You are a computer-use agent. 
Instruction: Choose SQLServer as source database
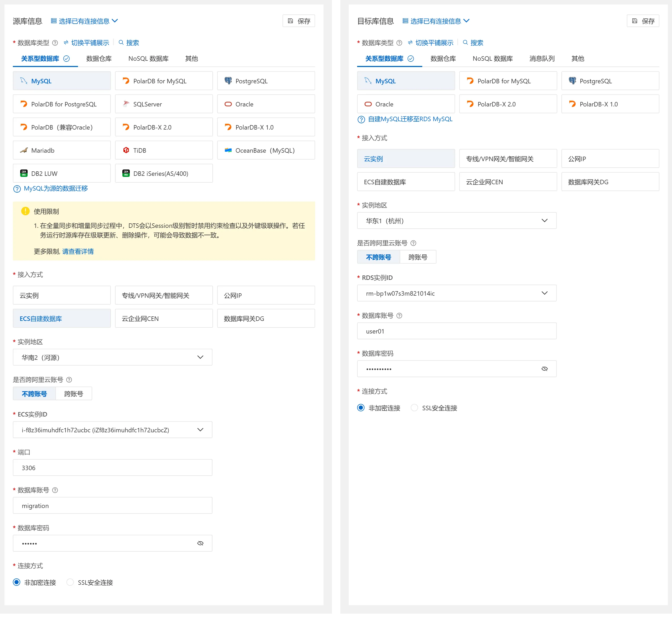pos(164,104)
